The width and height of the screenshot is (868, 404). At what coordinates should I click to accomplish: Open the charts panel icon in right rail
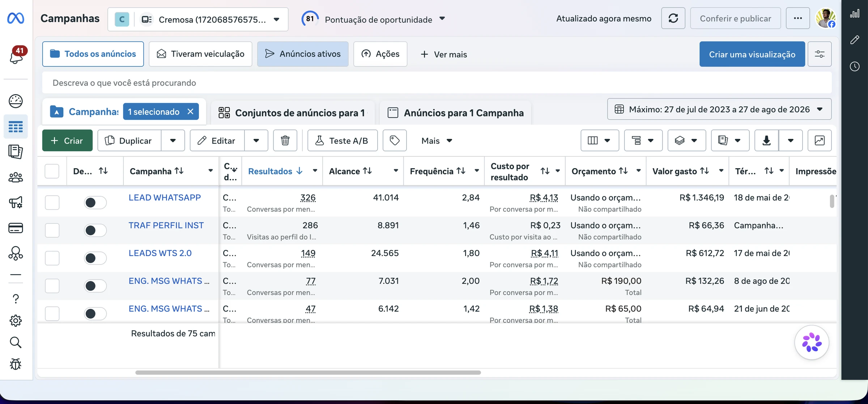point(855,14)
